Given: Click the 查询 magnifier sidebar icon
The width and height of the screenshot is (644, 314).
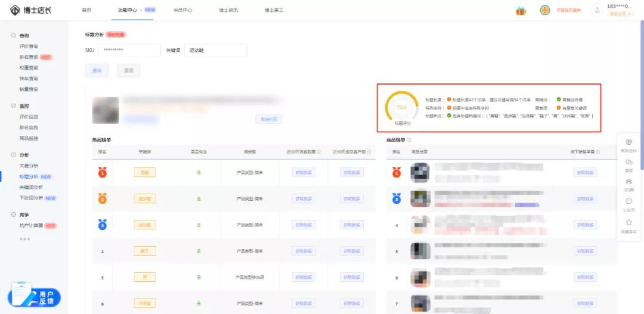Looking at the screenshot, I should [14, 36].
